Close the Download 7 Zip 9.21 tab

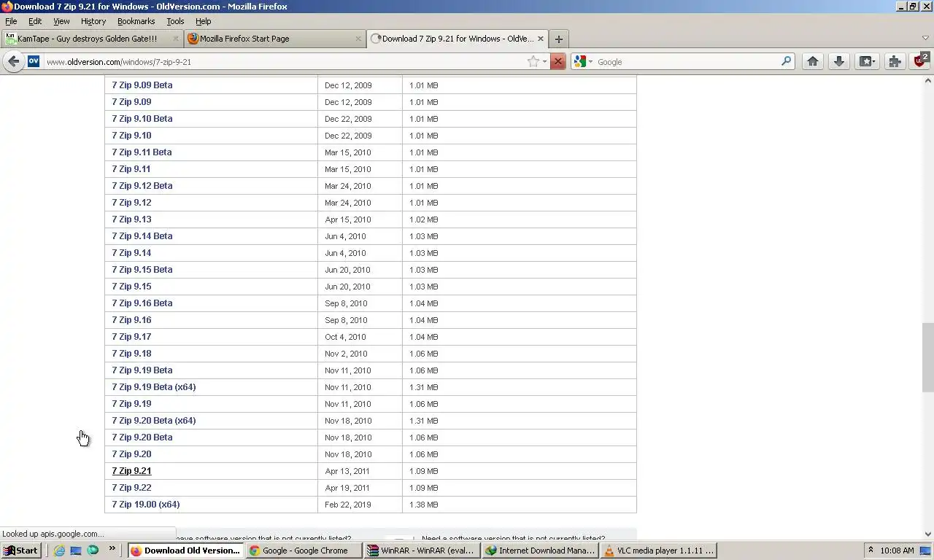pos(541,39)
